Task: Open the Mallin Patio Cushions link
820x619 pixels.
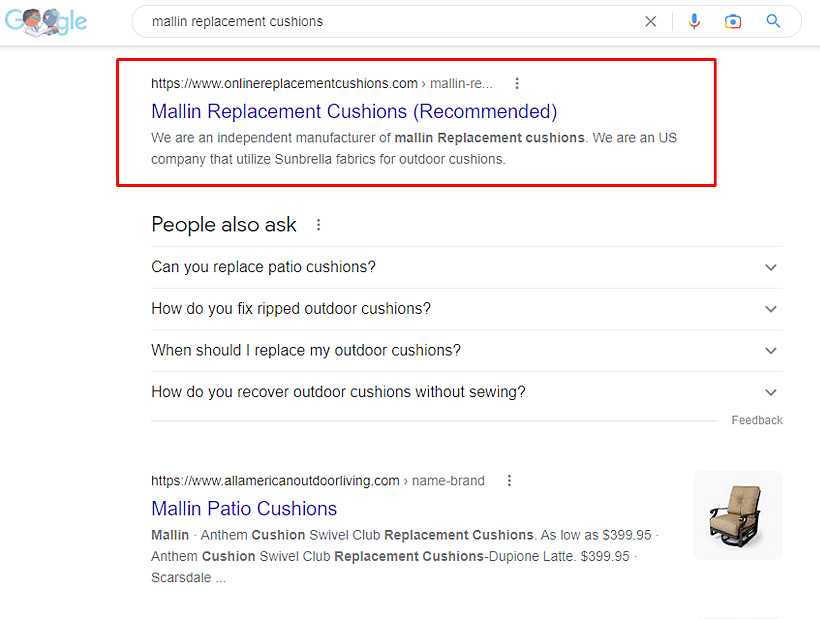Action: [244, 509]
